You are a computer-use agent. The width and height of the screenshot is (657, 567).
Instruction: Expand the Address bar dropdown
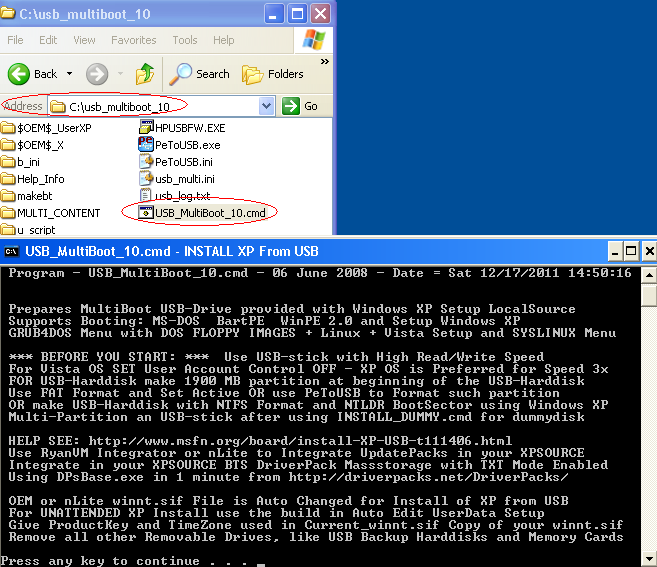coord(266,106)
